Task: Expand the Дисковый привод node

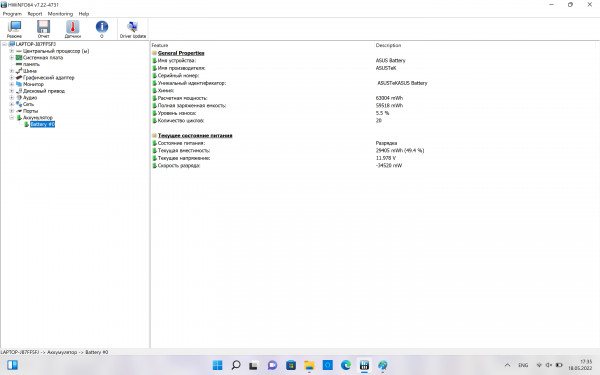Action: (11, 91)
